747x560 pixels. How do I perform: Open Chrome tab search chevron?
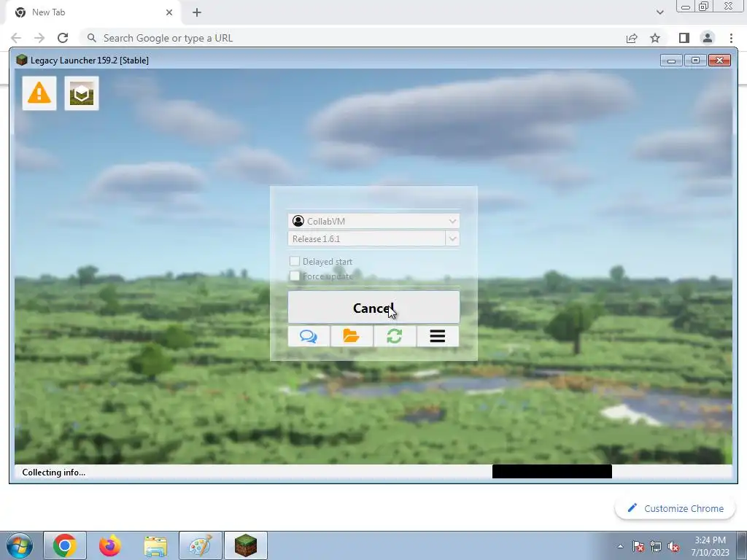[x=659, y=12]
